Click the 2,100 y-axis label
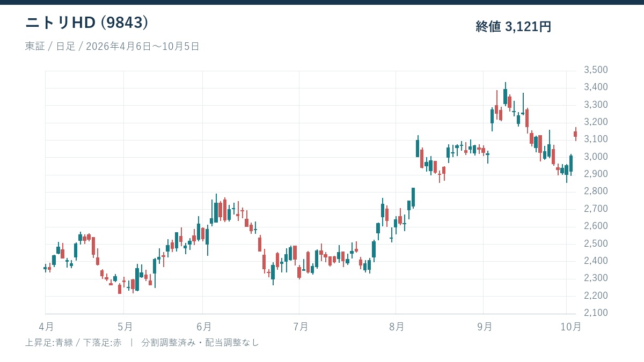 click(x=596, y=313)
